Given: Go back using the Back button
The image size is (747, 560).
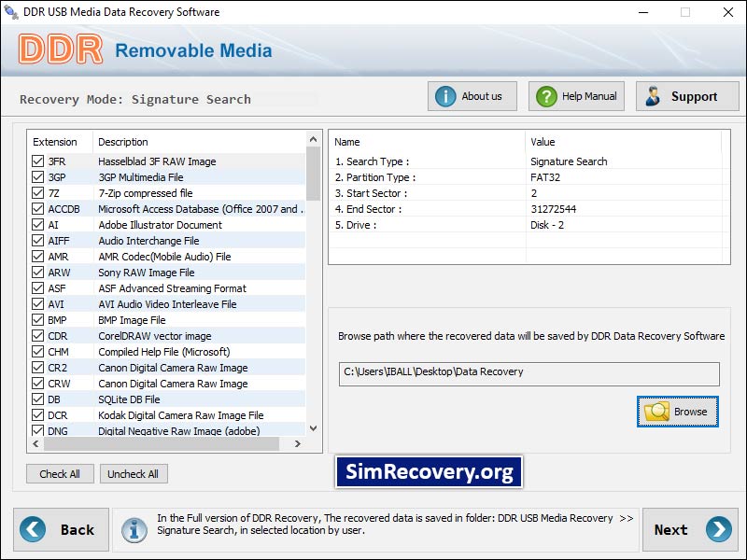Looking at the screenshot, I should (x=62, y=529).
